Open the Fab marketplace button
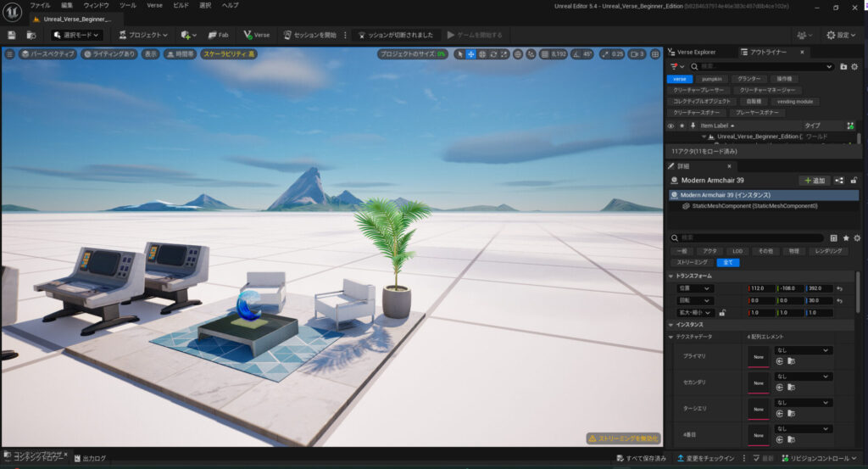 (x=217, y=35)
